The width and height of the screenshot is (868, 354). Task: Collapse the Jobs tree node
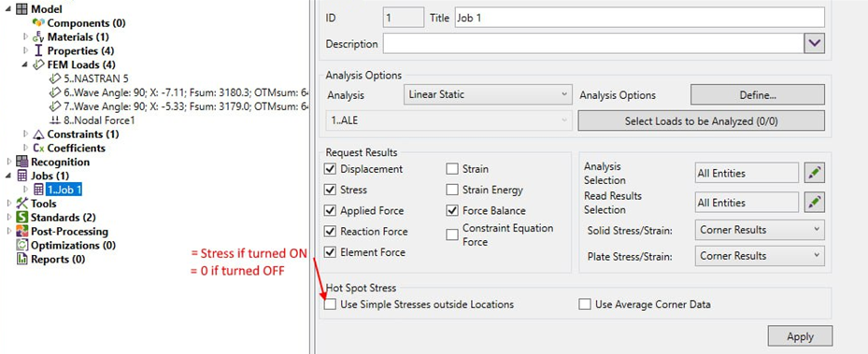[9, 176]
